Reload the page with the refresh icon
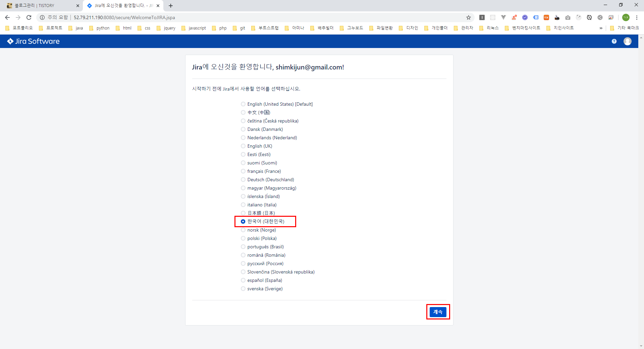Image resolution: width=644 pixels, height=349 pixels. (29, 17)
